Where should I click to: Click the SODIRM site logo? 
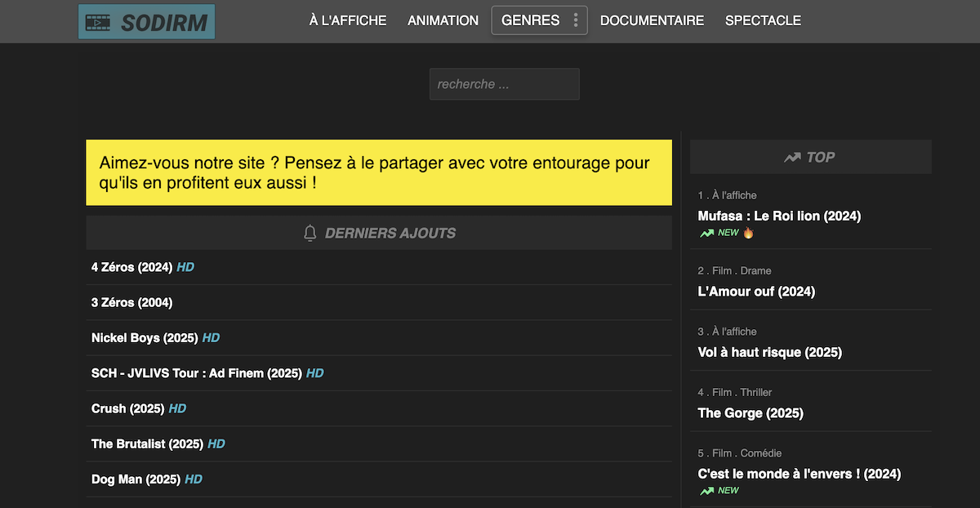[x=146, y=22]
